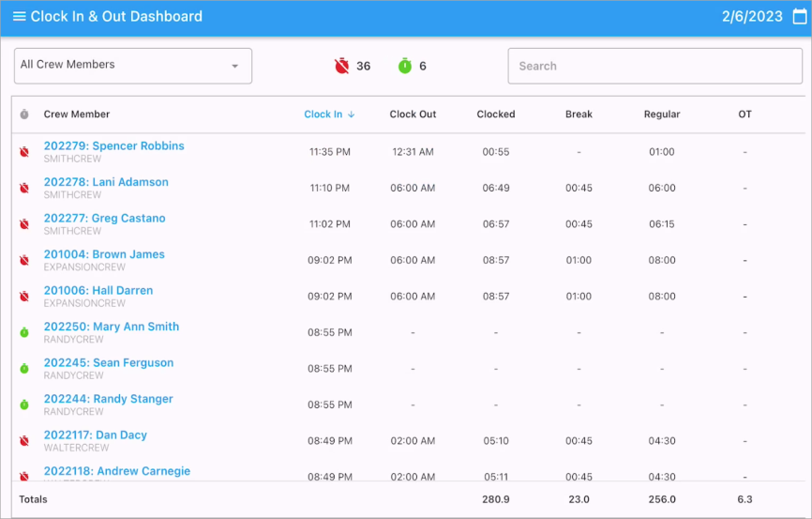The width and height of the screenshot is (812, 519).
Task: Sort by the Crew Member column
Action: click(77, 114)
